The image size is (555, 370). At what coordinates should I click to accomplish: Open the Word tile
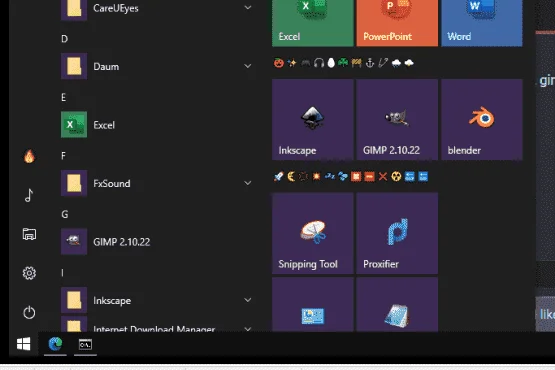482,23
